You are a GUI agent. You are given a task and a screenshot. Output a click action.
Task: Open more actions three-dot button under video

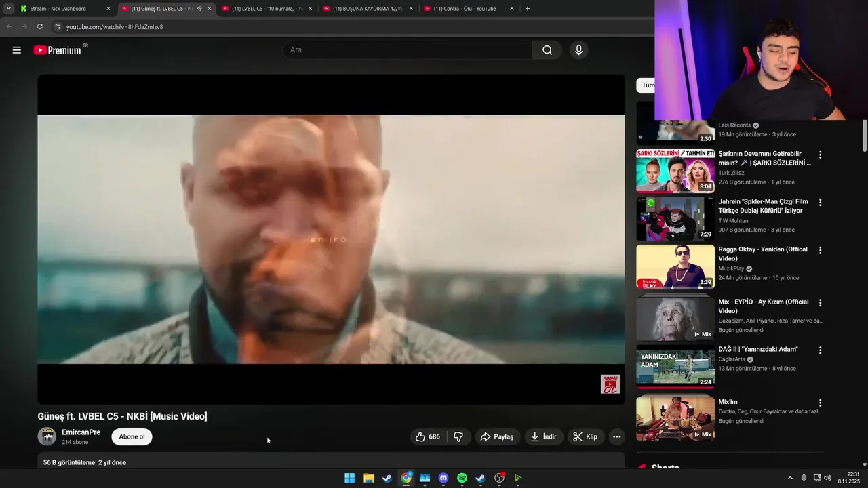tap(616, 436)
